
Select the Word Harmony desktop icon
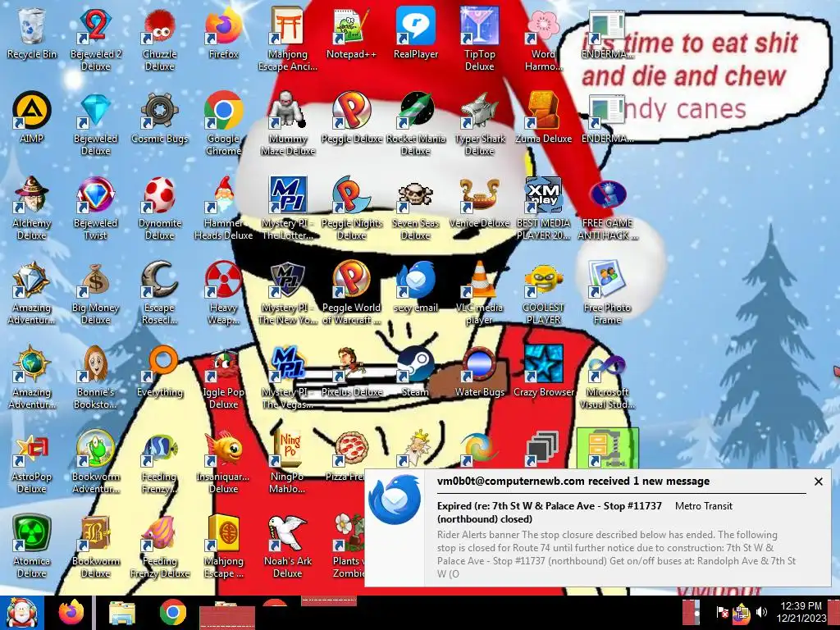tap(543, 39)
